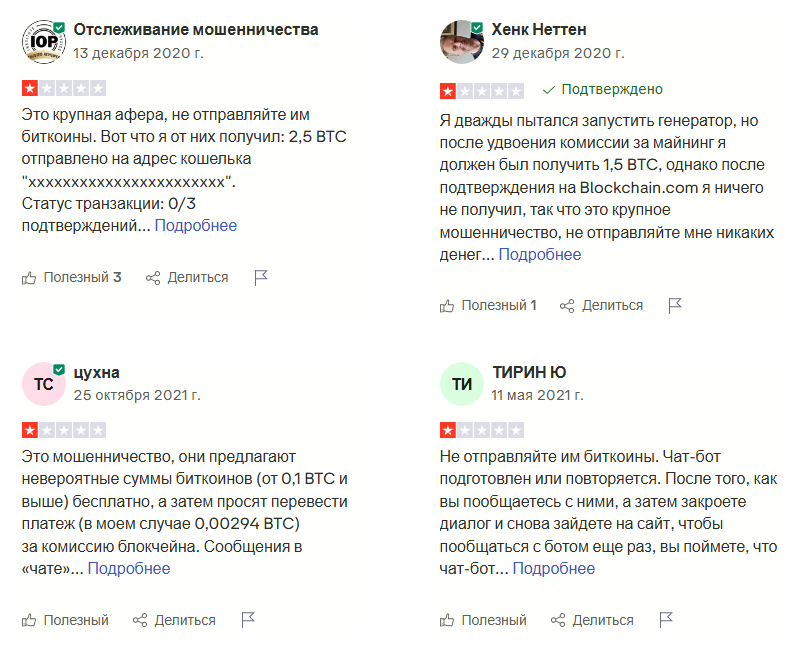Click the Подтверждено verified label
This screenshot has height=651, width=796.
pos(603,89)
